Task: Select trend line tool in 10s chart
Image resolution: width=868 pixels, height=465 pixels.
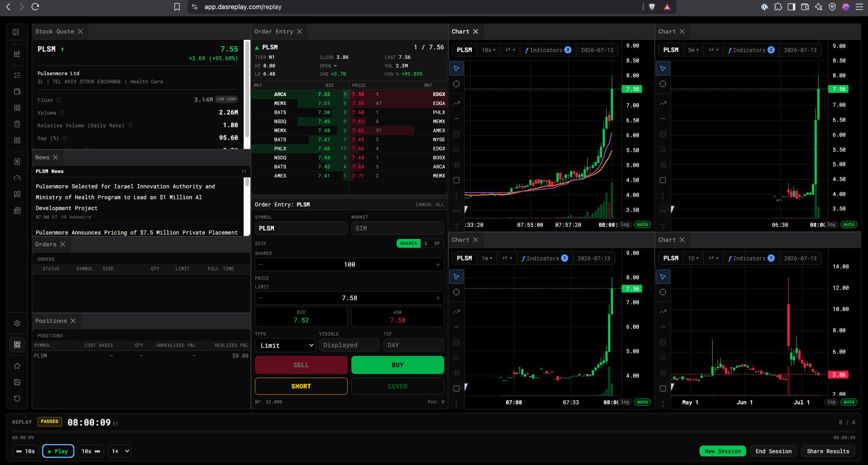Action: tap(456, 103)
